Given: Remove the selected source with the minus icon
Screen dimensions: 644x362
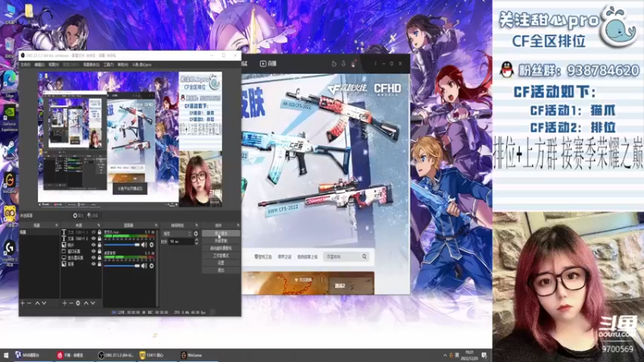Looking at the screenshot, I should pyautogui.click(x=71, y=303).
